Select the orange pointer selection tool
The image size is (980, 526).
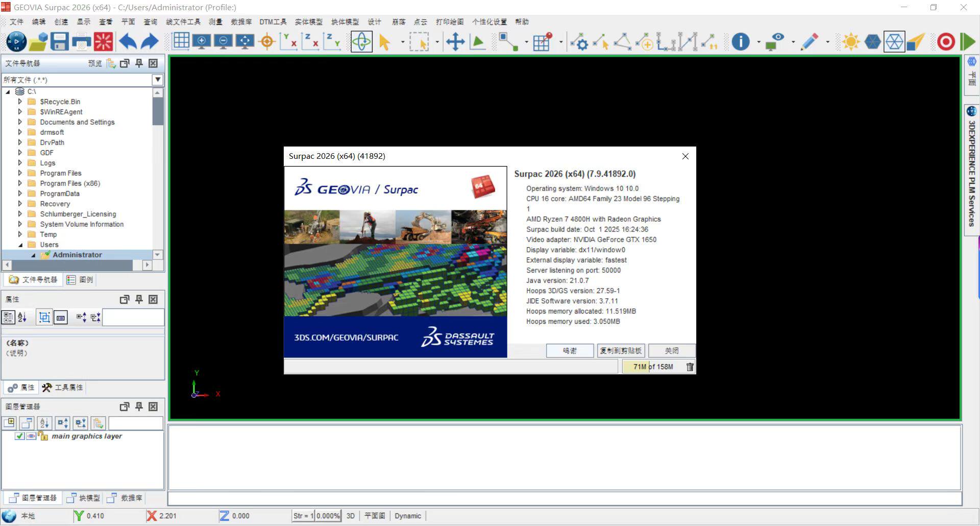tap(385, 41)
